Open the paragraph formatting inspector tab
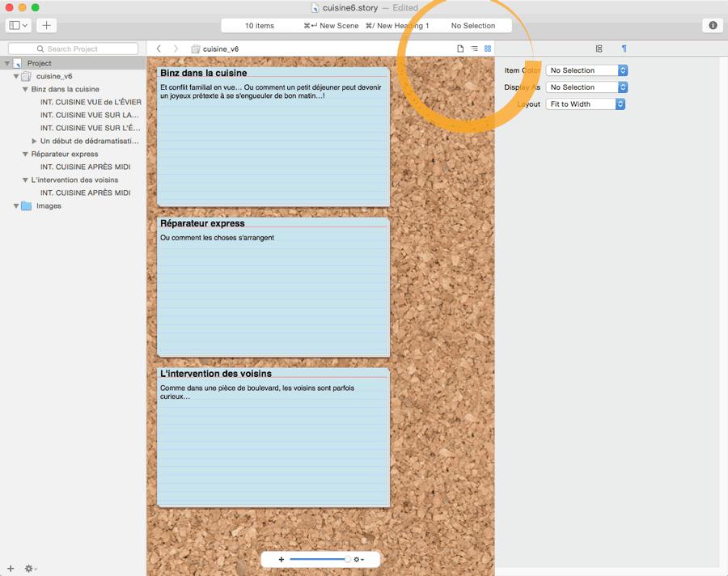The height and width of the screenshot is (576, 728). [624, 49]
